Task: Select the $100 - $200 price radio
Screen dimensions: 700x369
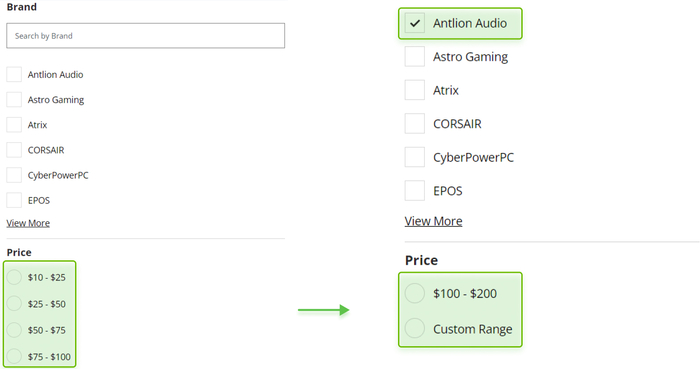Action: click(x=415, y=294)
